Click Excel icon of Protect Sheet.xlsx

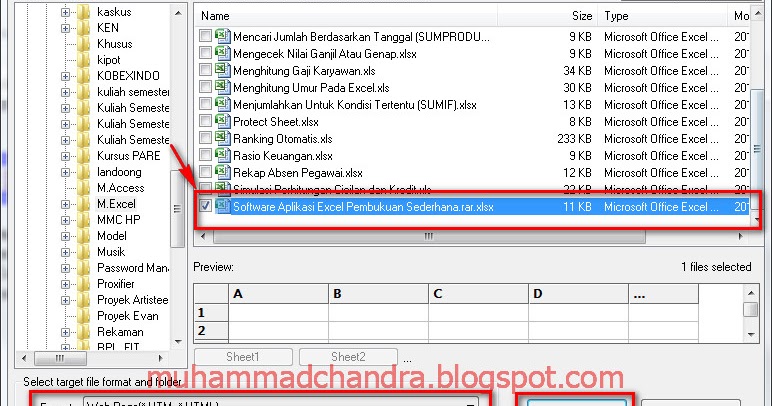point(223,121)
